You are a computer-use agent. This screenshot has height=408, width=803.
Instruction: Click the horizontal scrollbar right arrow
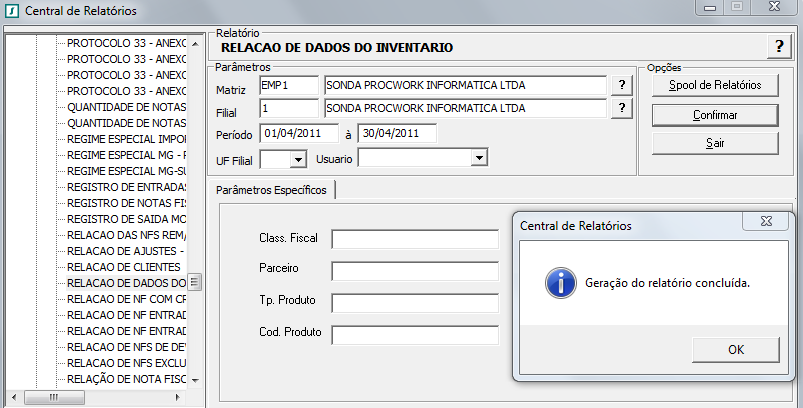178,397
